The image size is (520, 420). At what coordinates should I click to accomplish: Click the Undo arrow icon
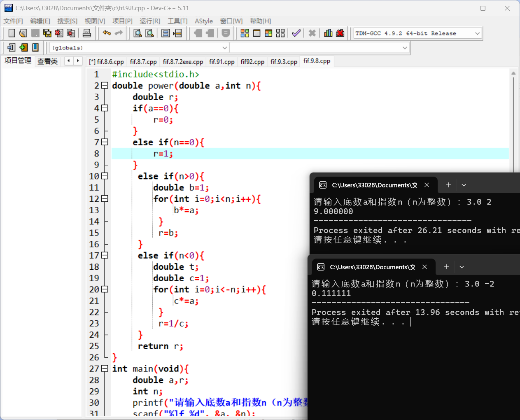coord(107,33)
